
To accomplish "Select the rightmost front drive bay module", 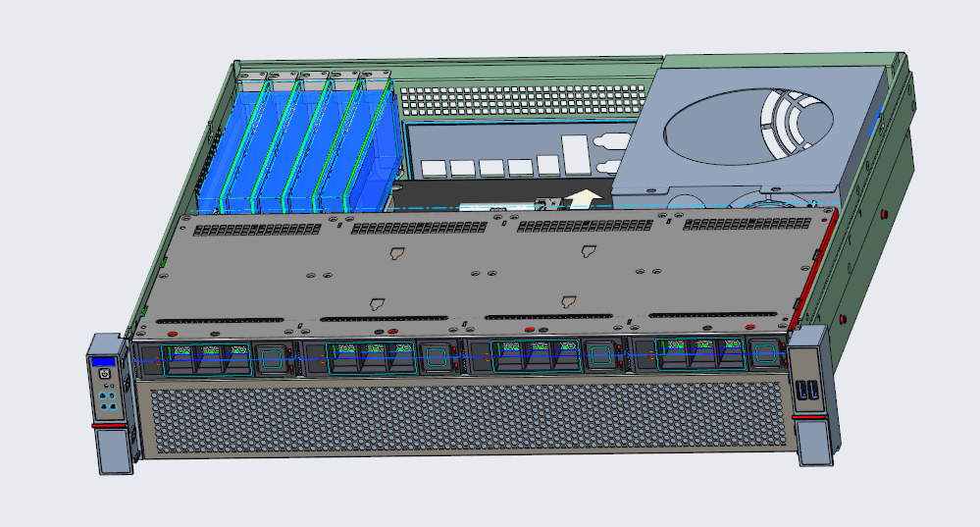I will [706, 354].
